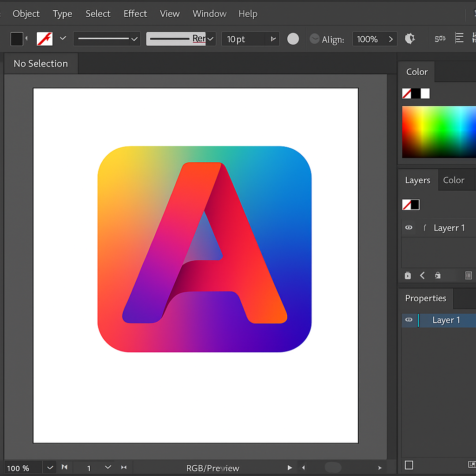Click the shield-shaped icon in the top toolbar
This screenshot has height=476, width=476.
pyautogui.click(x=410, y=39)
